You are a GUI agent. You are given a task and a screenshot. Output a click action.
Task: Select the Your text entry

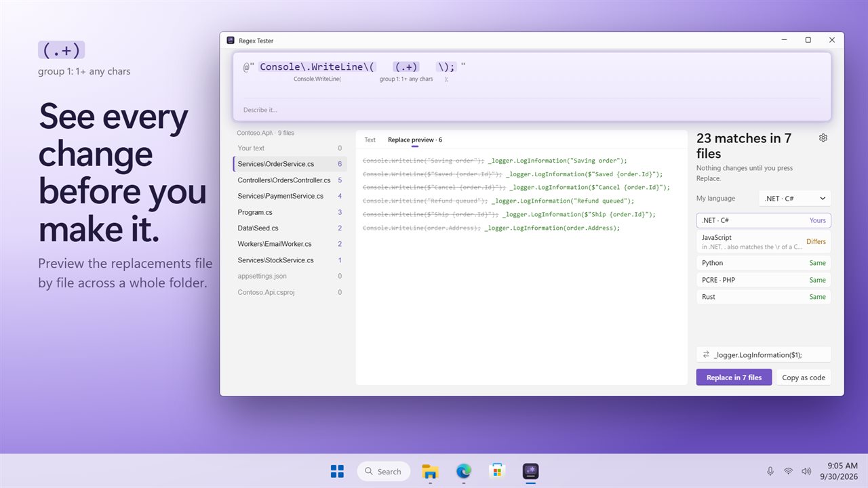(290, 148)
